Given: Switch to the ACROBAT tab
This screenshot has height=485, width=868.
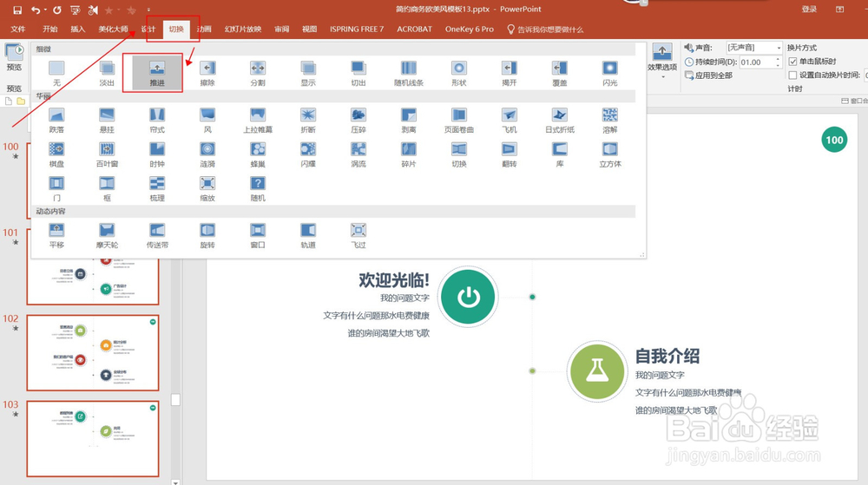Looking at the screenshot, I should click(414, 29).
